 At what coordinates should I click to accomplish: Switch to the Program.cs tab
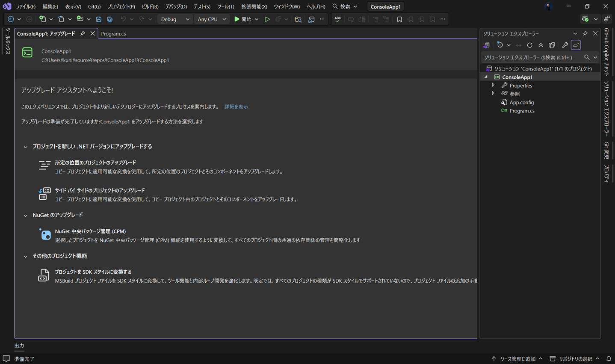113,33
